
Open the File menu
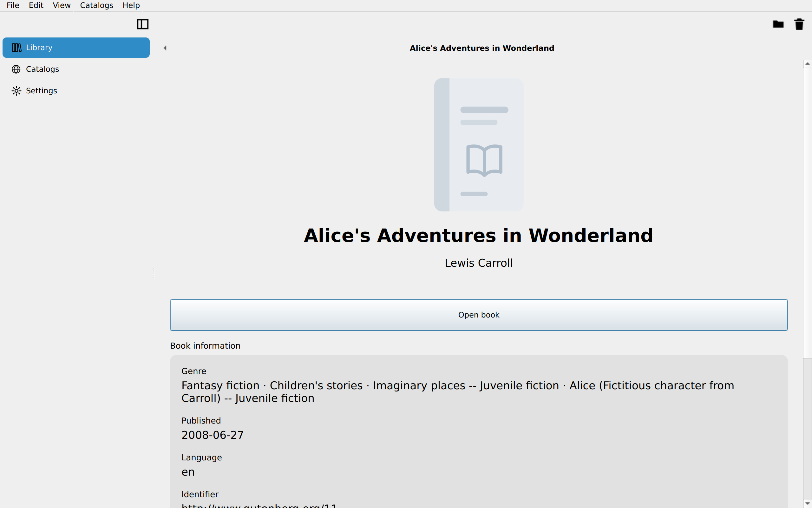pos(13,5)
